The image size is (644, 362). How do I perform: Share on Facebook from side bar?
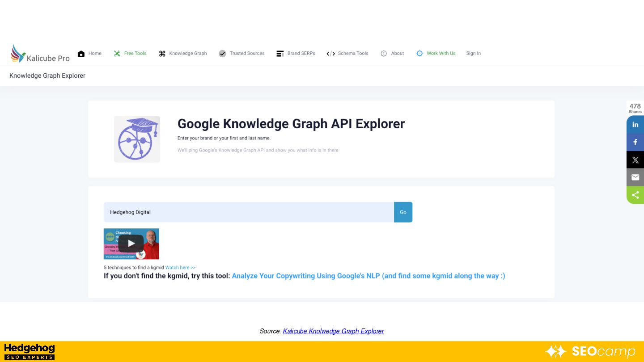(x=635, y=142)
